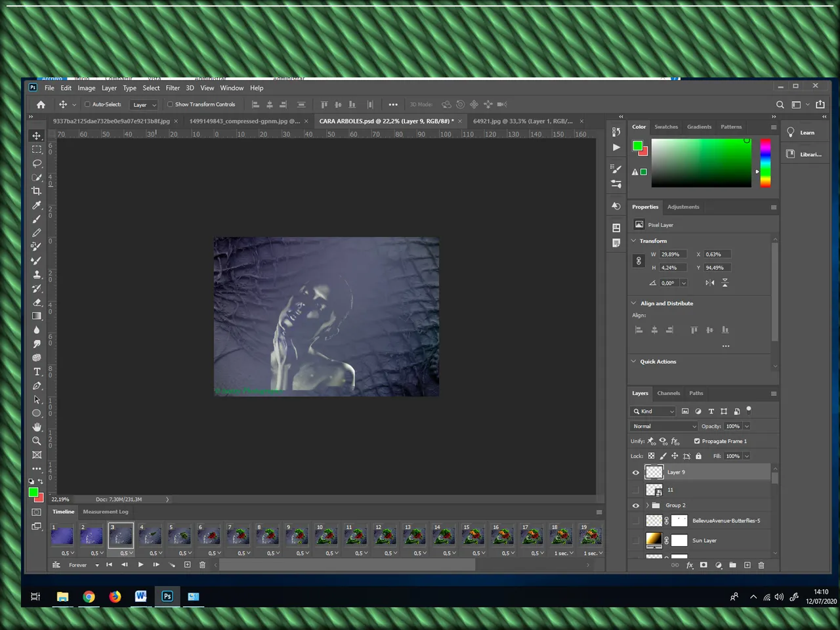This screenshot has width=840, height=630.
Task: Select the Brush tool
Action: click(x=37, y=219)
